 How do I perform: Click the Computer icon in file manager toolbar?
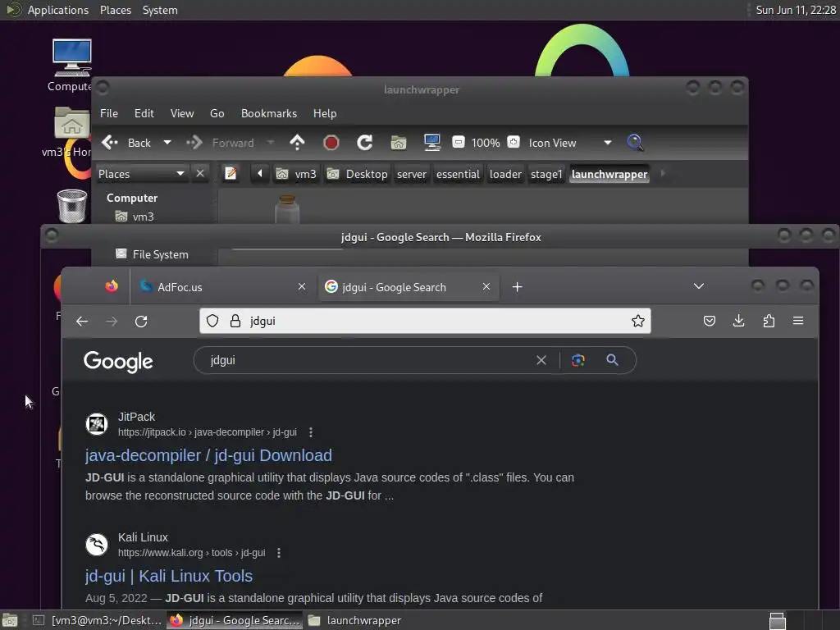pyautogui.click(x=431, y=143)
